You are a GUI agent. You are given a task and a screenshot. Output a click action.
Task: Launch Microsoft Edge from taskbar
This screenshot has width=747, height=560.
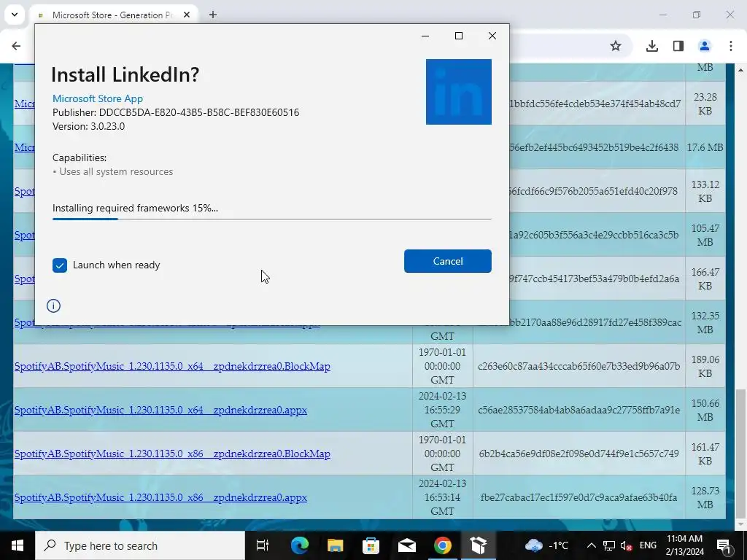point(300,545)
